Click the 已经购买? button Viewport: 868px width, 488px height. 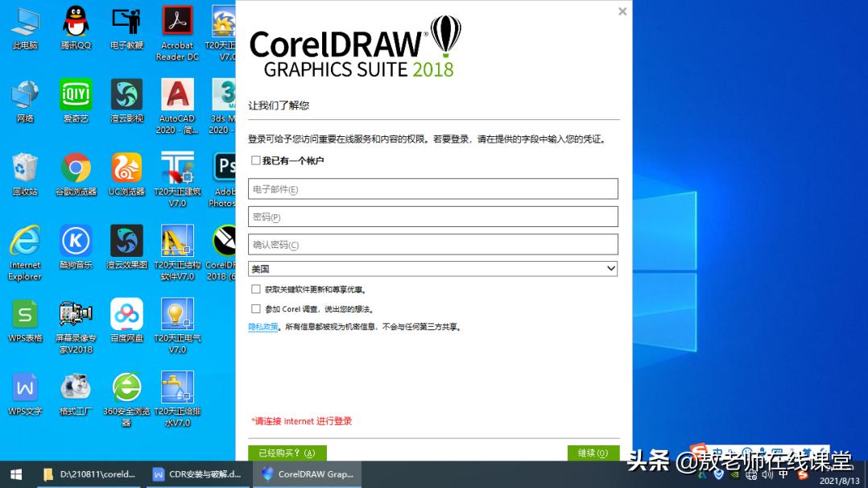coord(287,453)
